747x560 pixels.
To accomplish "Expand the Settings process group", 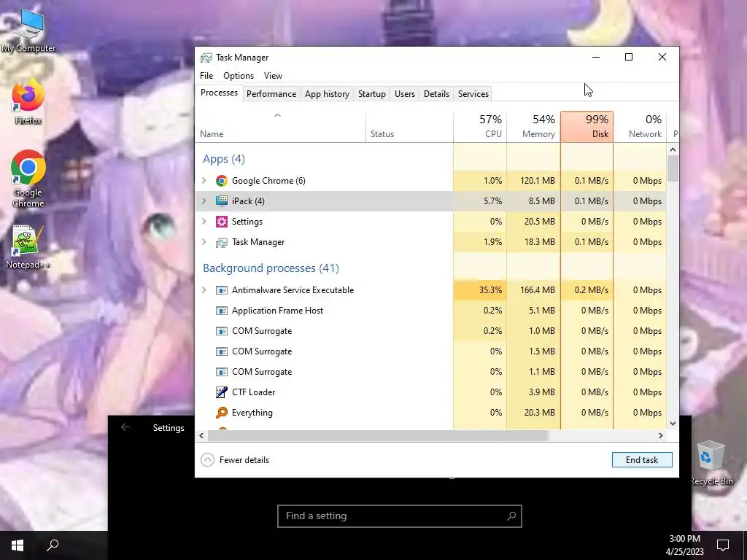I will click(204, 222).
